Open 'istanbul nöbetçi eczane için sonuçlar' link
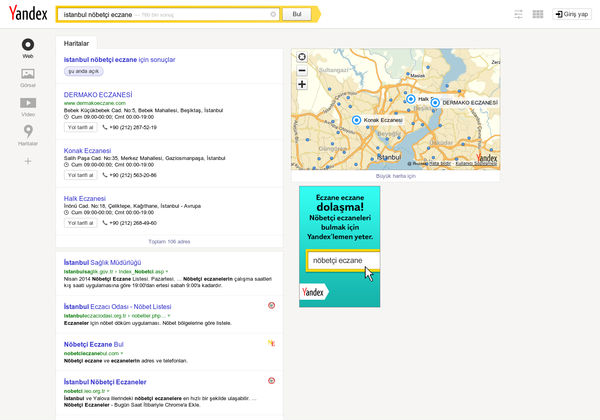Viewport: 600px width, 420px height. [x=119, y=60]
